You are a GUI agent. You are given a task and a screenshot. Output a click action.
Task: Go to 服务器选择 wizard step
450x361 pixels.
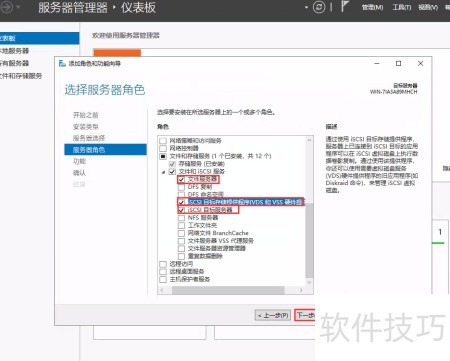pos(89,138)
